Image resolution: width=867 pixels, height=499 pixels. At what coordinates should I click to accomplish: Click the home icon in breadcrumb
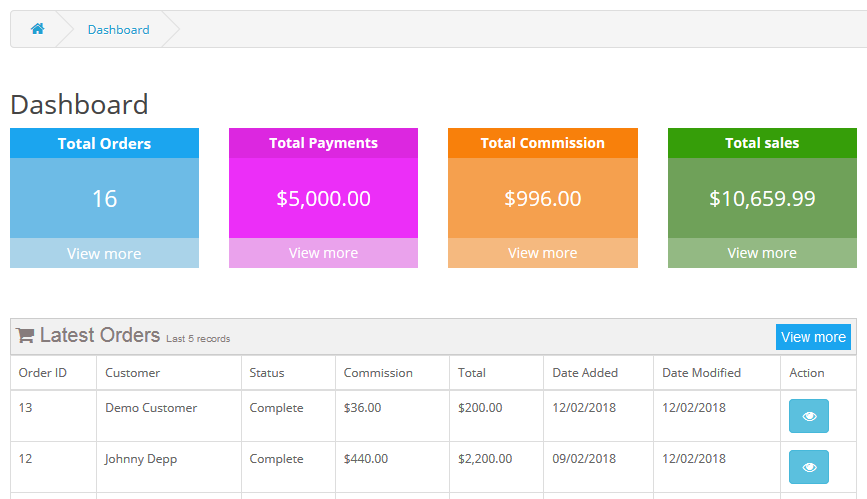pyautogui.click(x=38, y=29)
